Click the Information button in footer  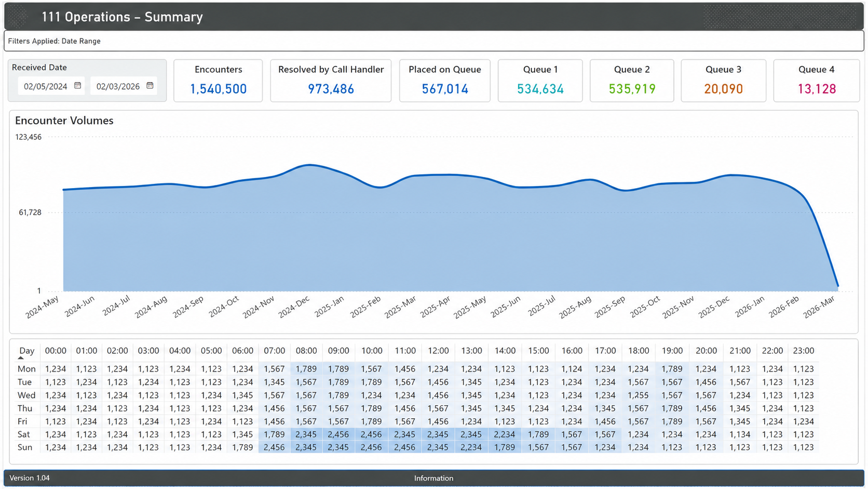pos(433,478)
